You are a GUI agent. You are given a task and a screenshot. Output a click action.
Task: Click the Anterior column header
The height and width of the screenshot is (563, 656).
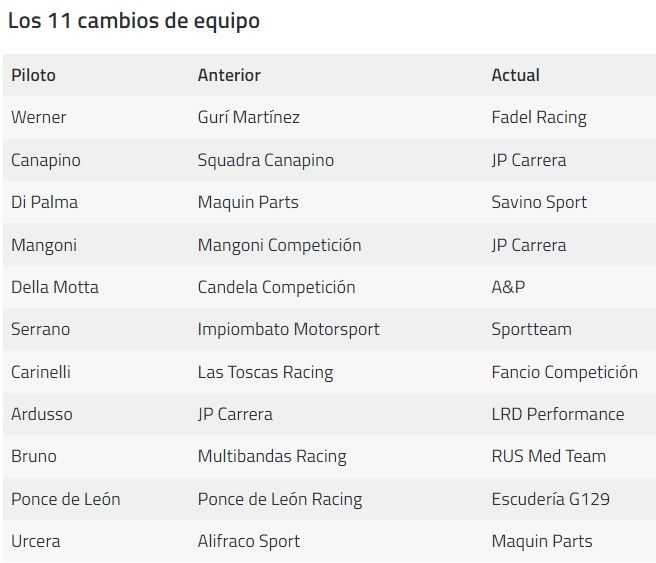[x=229, y=75]
